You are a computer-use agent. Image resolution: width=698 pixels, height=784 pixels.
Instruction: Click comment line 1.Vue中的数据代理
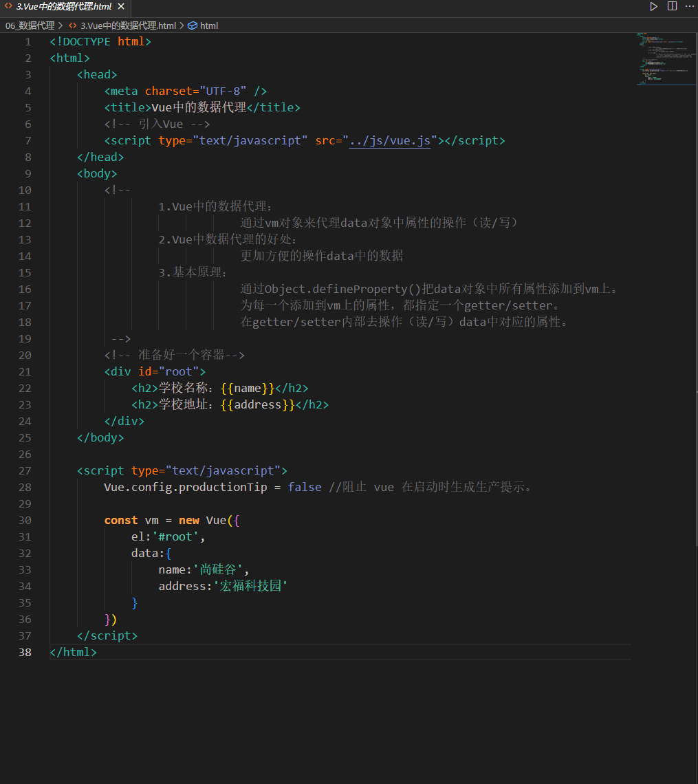215,206
